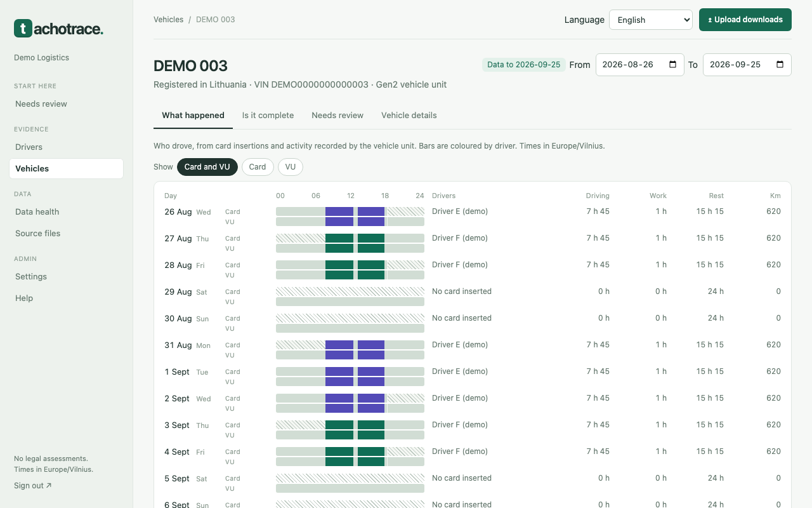
Task: Show Card data only
Action: (x=258, y=167)
